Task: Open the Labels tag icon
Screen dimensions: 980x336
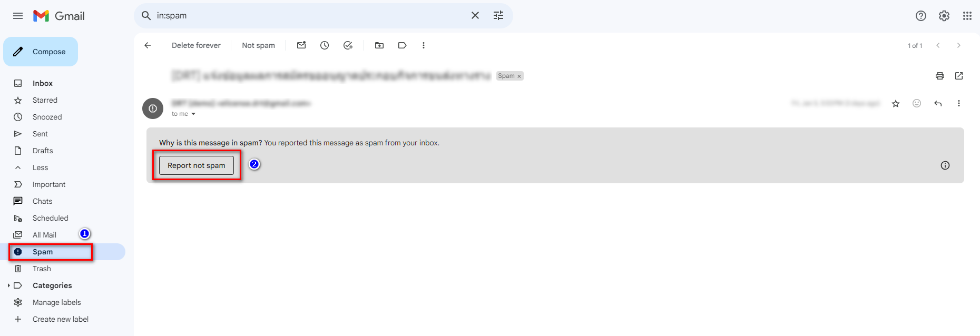Action: point(403,45)
